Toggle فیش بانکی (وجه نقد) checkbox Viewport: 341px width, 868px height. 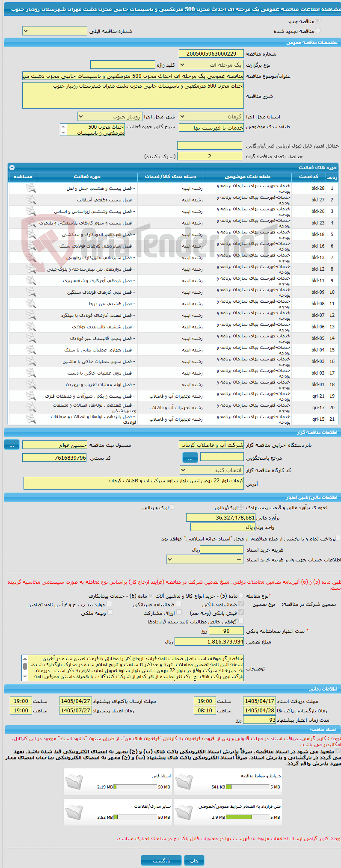pos(241,613)
